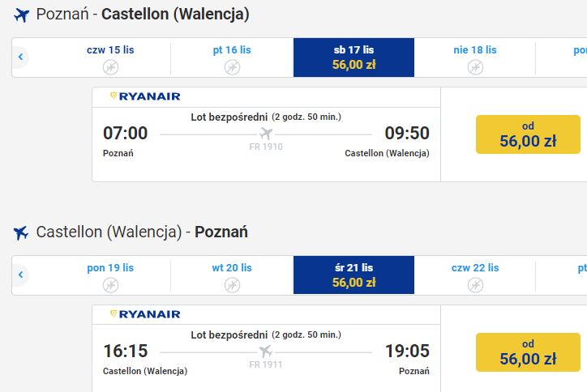
Task: Click the departing plane icon beside Poznań - Castellon heading
Action: click(21, 15)
